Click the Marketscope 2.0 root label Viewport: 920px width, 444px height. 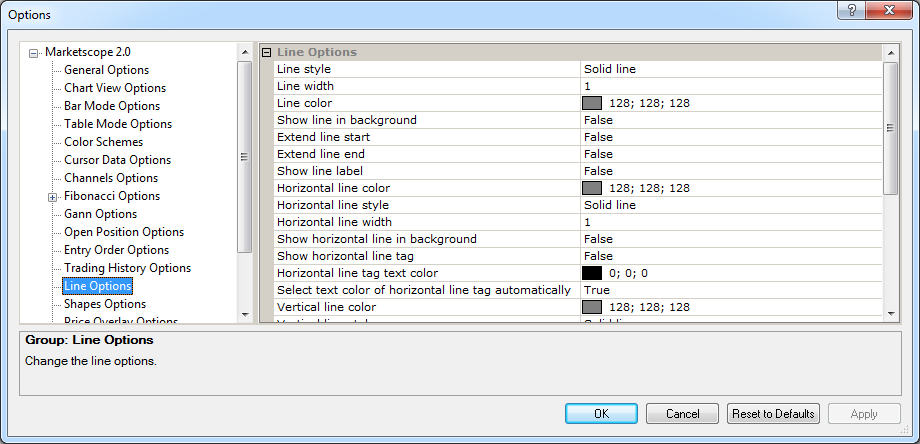click(x=87, y=52)
